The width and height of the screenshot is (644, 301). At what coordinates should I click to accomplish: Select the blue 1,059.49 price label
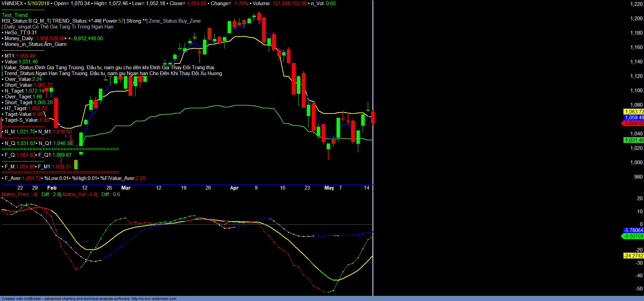[x=634, y=118]
